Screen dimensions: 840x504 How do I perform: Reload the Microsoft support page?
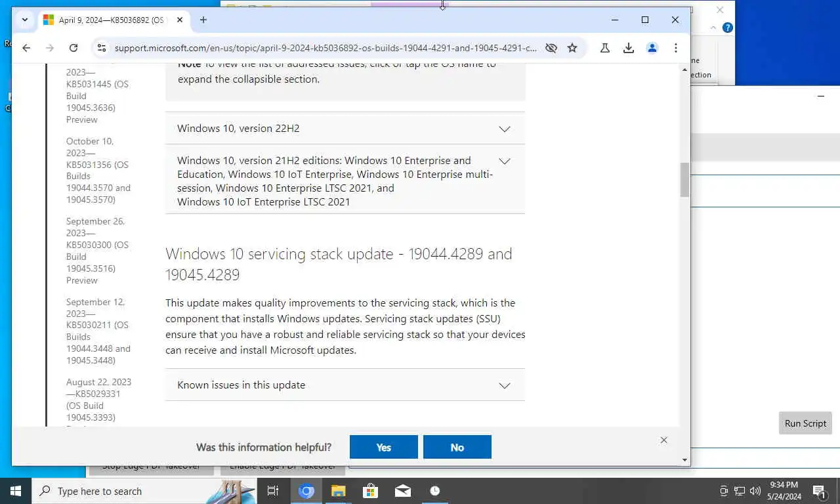tap(73, 48)
